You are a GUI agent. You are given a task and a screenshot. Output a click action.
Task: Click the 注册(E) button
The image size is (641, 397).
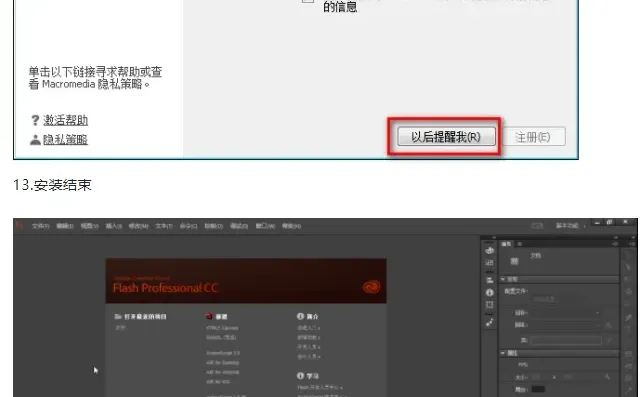[x=533, y=137]
